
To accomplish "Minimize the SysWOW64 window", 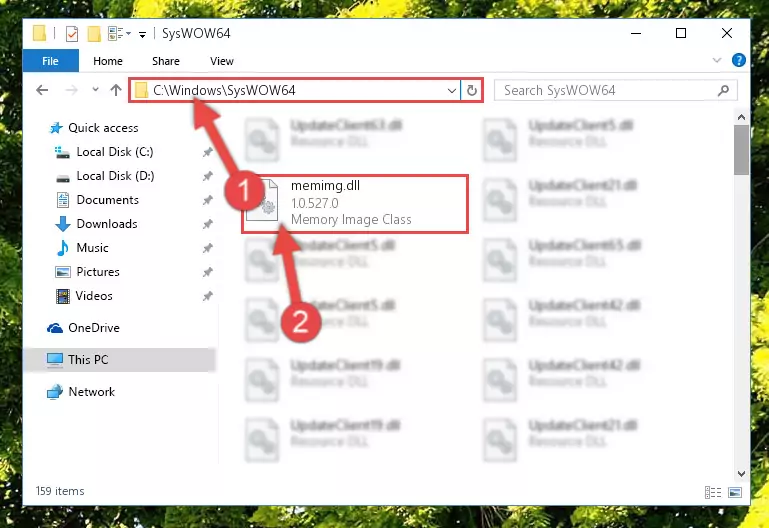I will tap(636, 33).
